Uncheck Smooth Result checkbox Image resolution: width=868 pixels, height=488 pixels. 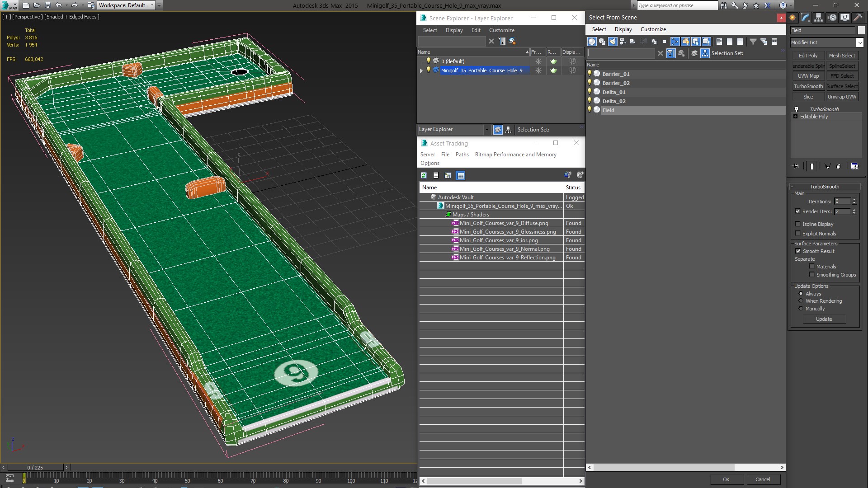(798, 251)
